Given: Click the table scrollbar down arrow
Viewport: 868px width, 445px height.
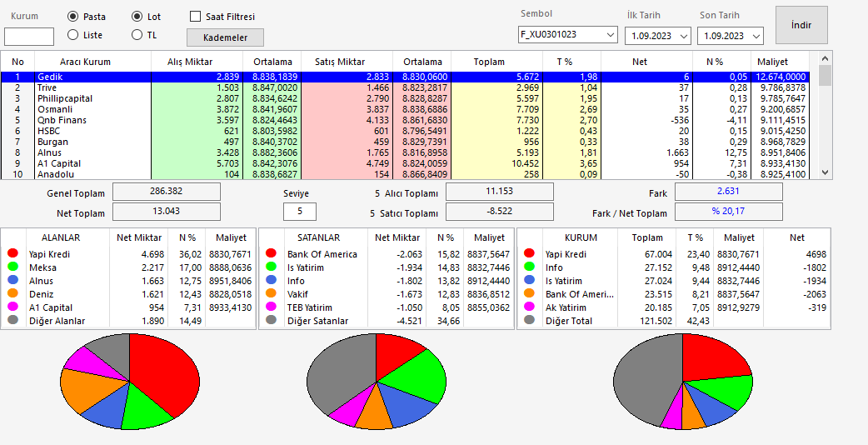Looking at the screenshot, I should coord(825,172).
